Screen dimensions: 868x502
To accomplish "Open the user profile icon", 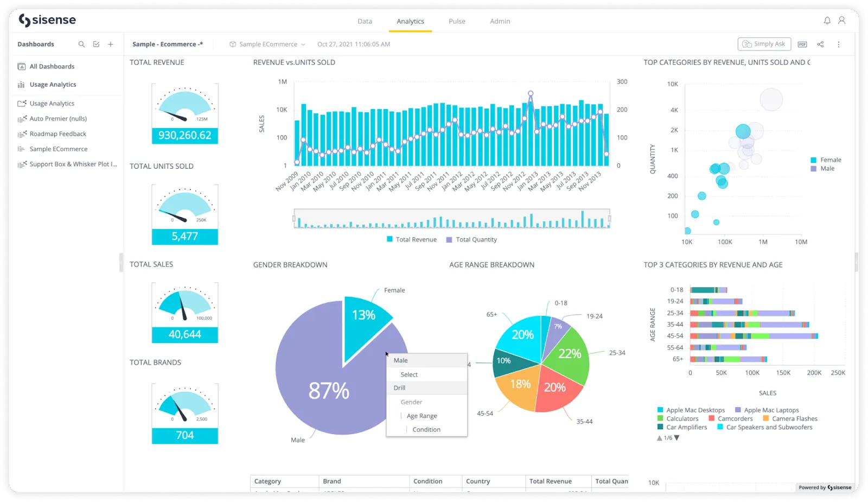I will 841,21.
